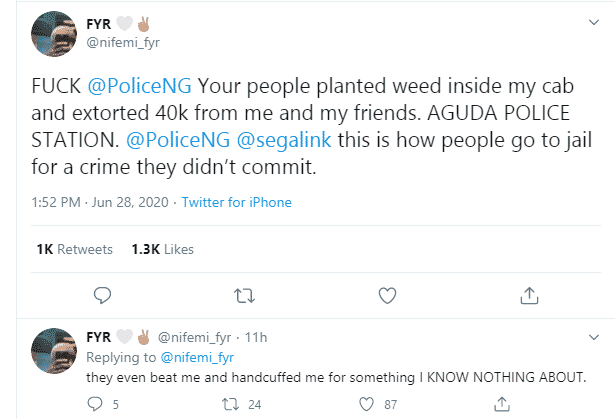Expand the reply tweet's options chevron

[596, 338]
